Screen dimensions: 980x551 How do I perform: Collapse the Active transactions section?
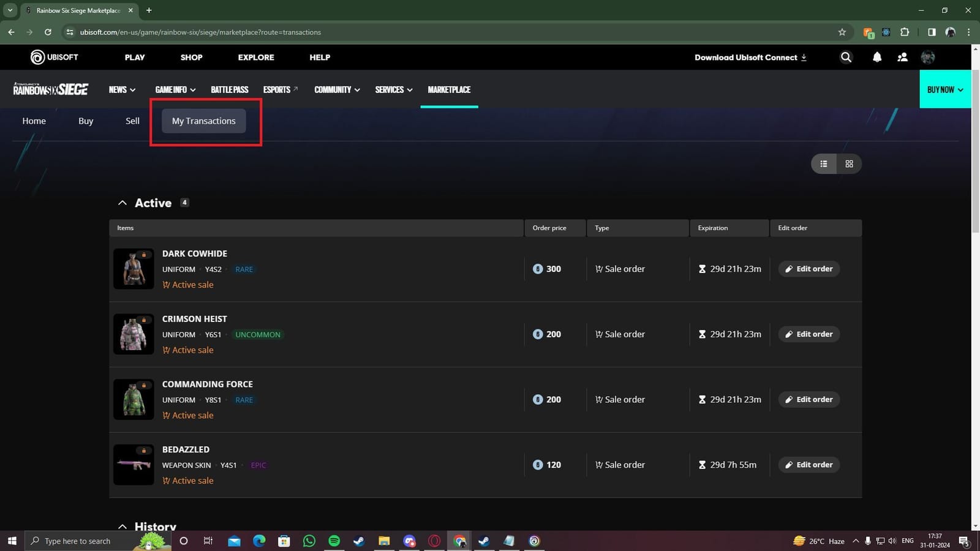123,202
